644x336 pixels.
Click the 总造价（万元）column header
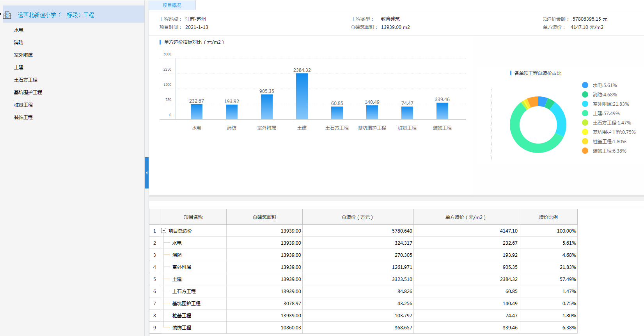click(358, 217)
